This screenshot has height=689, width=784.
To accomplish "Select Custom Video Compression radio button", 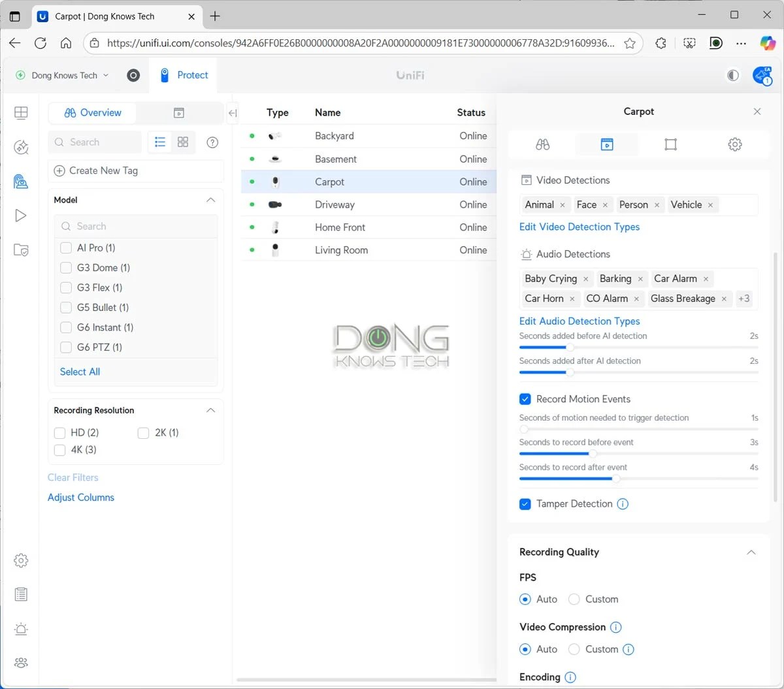I will click(x=574, y=649).
